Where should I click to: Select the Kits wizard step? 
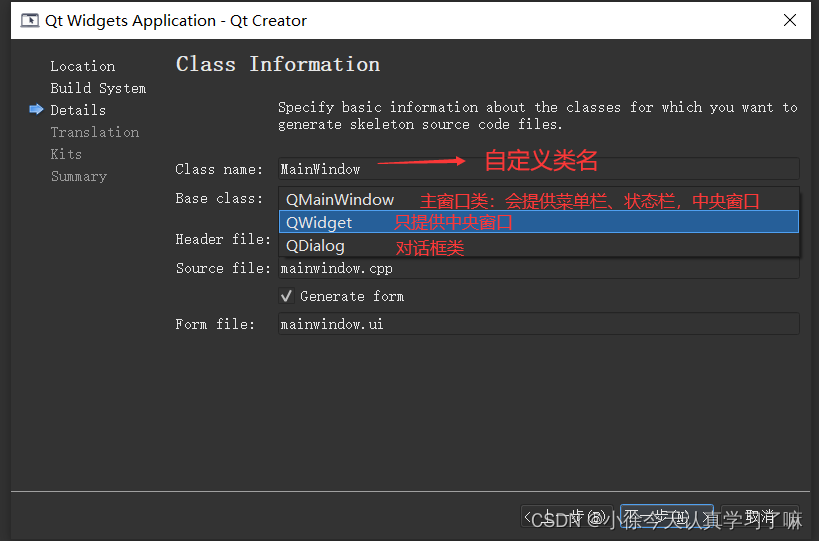point(66,154)
